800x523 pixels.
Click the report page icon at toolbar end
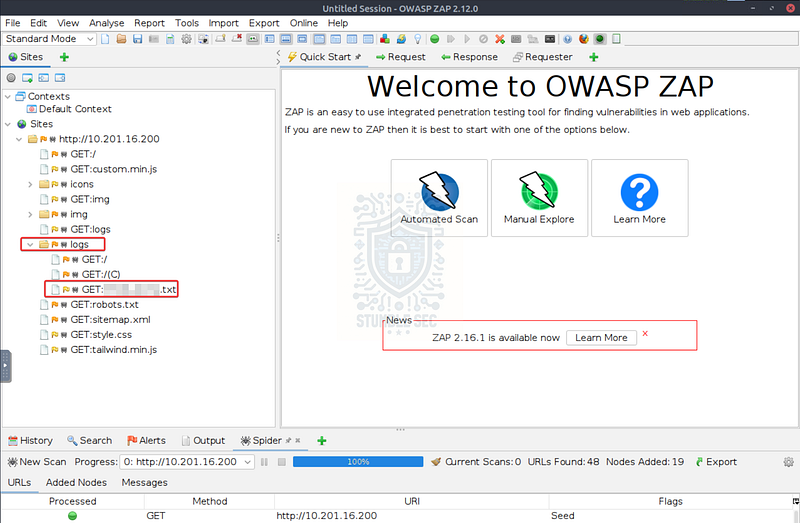click(616, 39)
